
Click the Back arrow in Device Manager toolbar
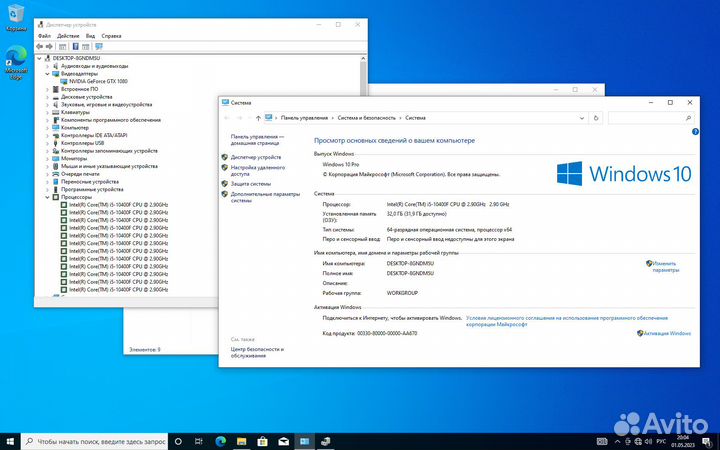[39, 46]
